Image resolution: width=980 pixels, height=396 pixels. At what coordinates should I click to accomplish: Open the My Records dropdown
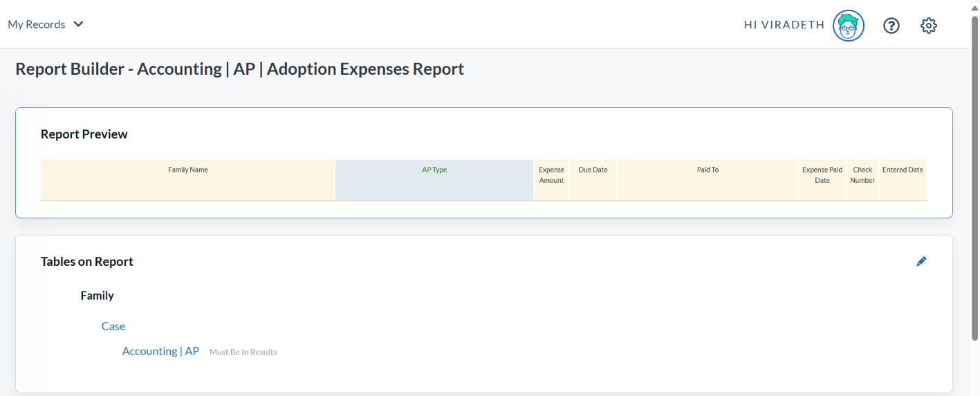pos(46,24)
